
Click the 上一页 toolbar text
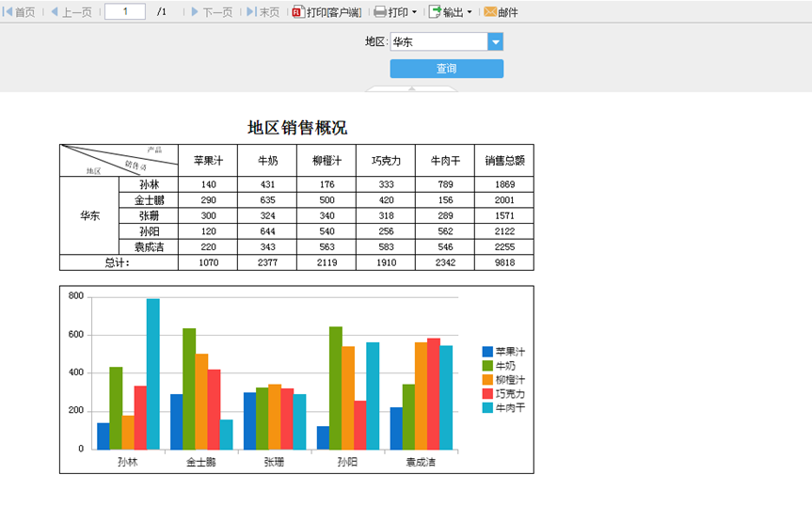tap(76, 12)
